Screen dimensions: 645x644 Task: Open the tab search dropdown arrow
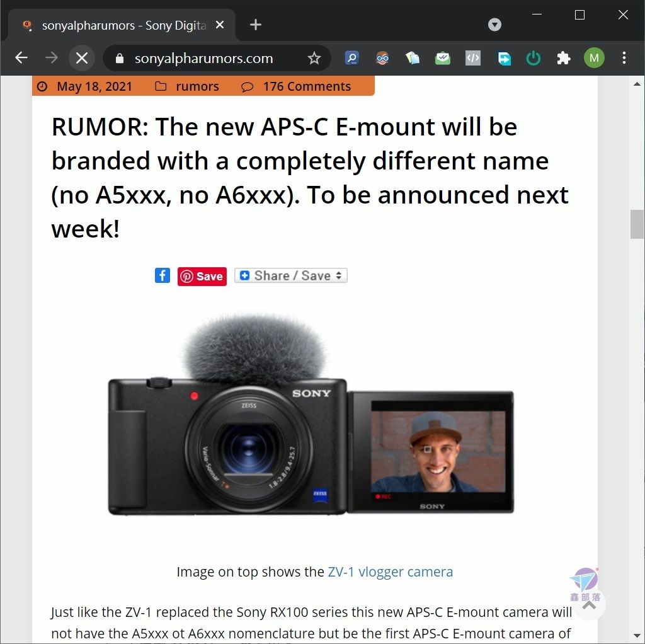(494, 25)
